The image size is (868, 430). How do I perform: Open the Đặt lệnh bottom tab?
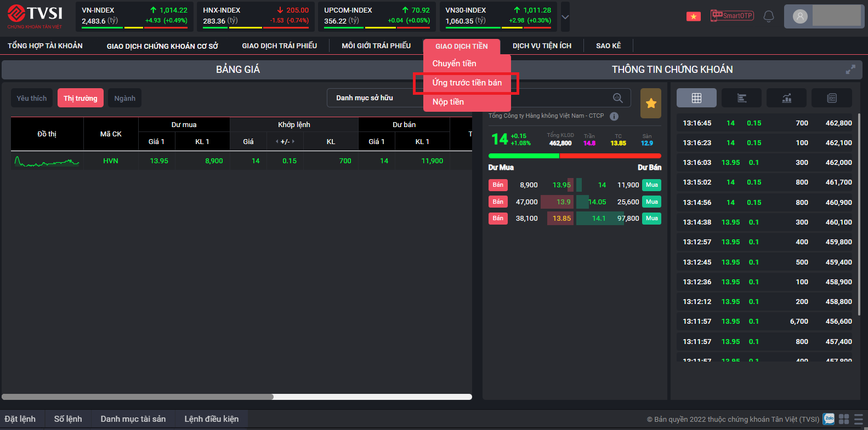coord(20,419)
